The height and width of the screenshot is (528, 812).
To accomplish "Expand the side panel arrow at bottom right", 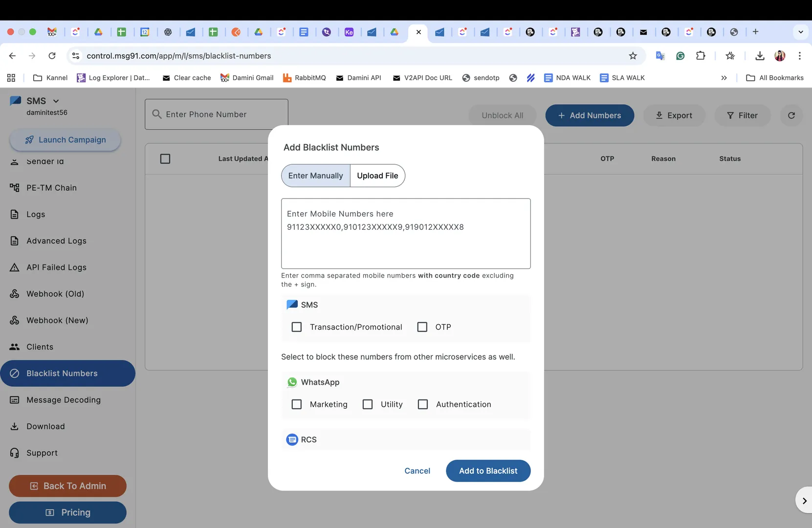I will pos(804,501).
